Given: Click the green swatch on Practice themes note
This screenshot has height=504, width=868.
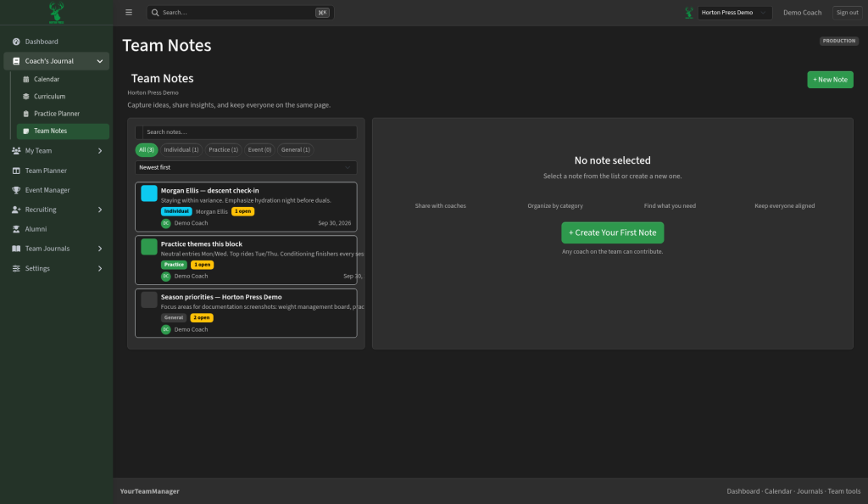Looking at the screenshot, I should 149,246.
